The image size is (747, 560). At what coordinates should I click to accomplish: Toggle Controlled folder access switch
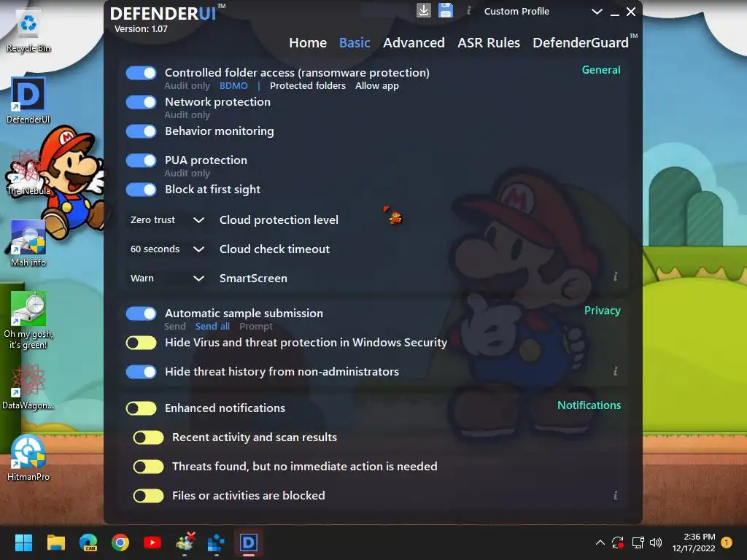pos(141,74)
